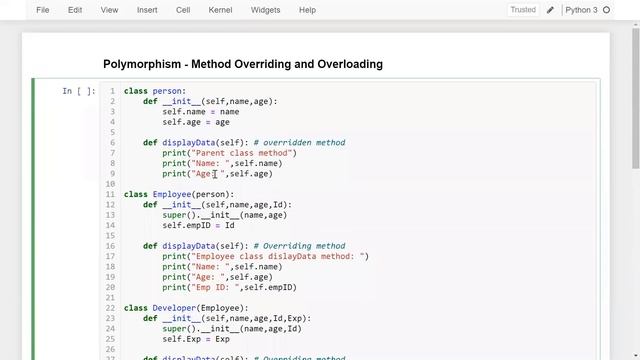
Task: Click the Python 3 kernel name
Action: (x=581, y=10)
